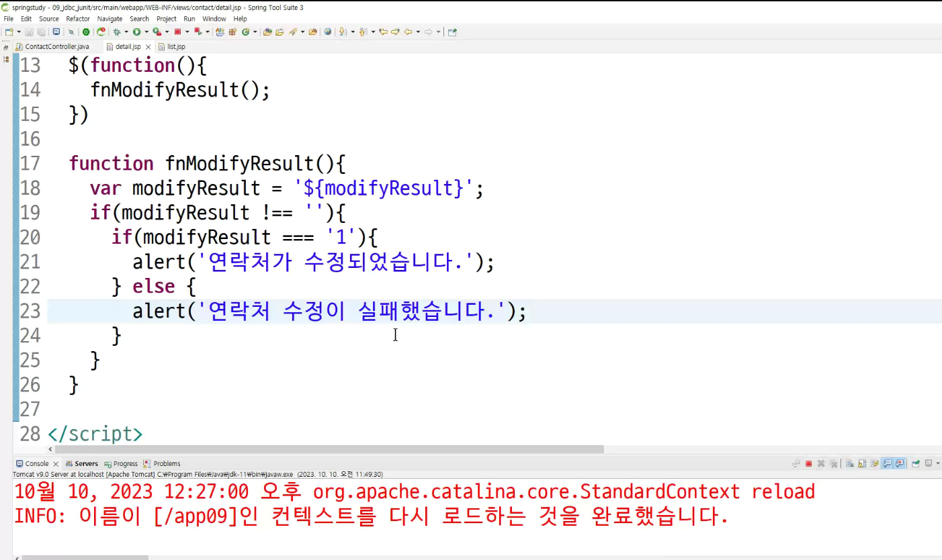The height and width of the screenshot is (560, 942).
Task: Click the Save All toolbar icon
Action: pyautogui.click(x=41, y=32)
